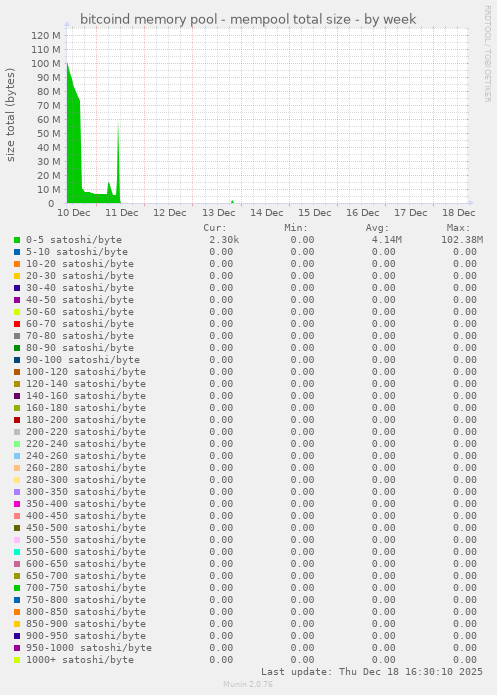The width and height of the screenshot is (497, 695).
Task: Click the '17 Dec' x-axis date
Action: 411,213
